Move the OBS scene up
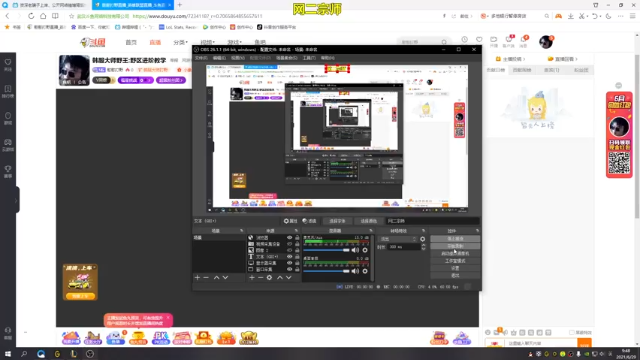Screen dimensions: 640x360 tap(216, 278)
